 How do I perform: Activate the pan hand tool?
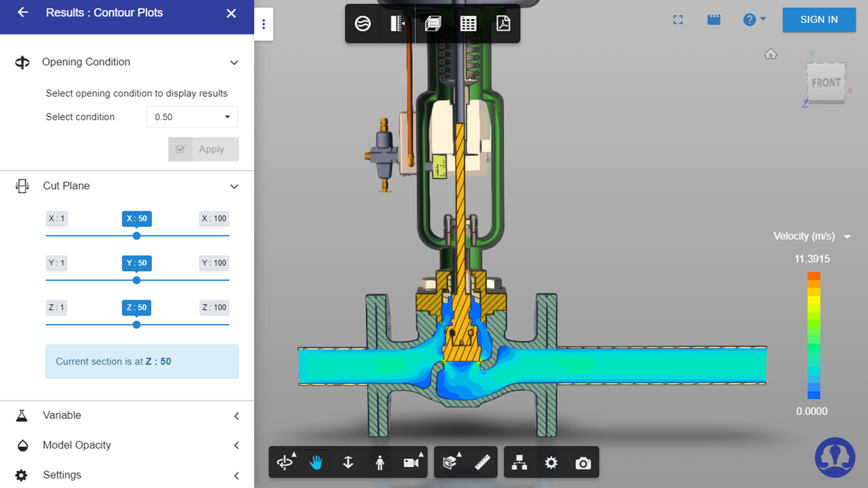click(x=316, y=462)
